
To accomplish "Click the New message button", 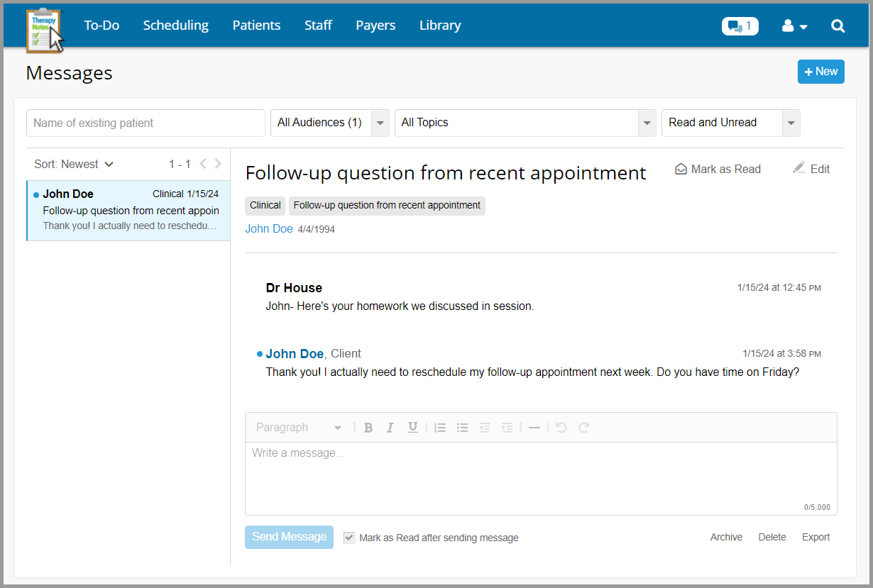I will 820,72.
